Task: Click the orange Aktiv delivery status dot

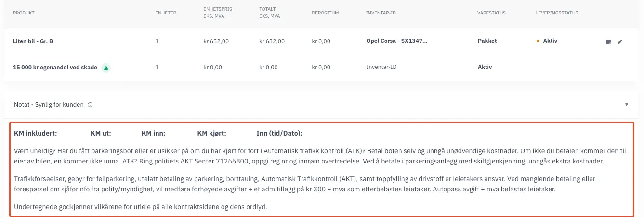Action: point(538,41)
